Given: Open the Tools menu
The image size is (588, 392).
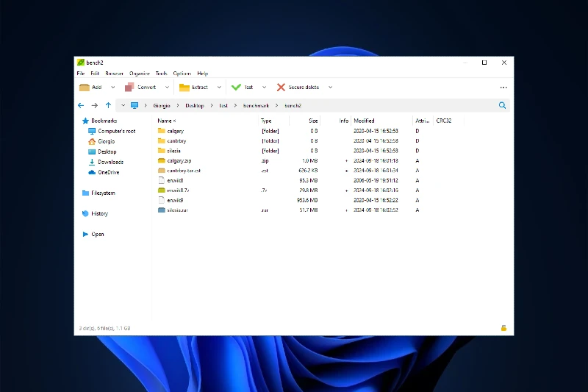Looking at the screenshot, I should (161, 74).
